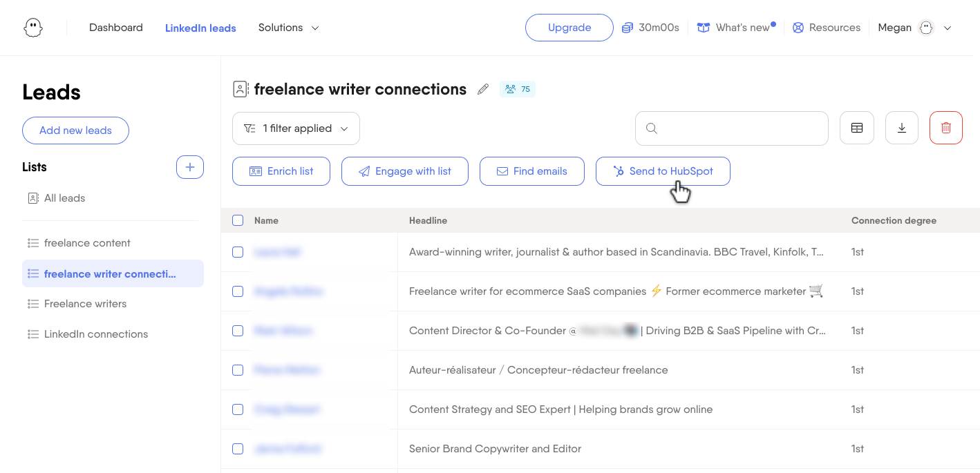The height and width of the screenshot is (473, 980).
Task: Create a new list with plus icon
Action: (x=190, y=167)
